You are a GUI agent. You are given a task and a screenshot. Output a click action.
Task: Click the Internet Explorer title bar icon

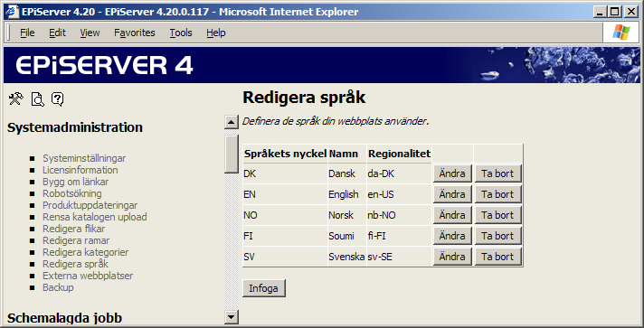coord(12,12)
